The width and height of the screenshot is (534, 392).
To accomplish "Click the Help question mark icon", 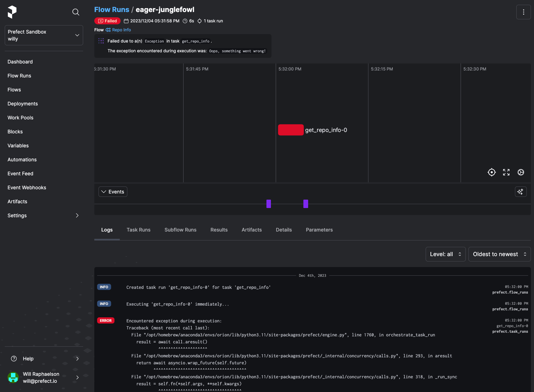I will 14,359.
